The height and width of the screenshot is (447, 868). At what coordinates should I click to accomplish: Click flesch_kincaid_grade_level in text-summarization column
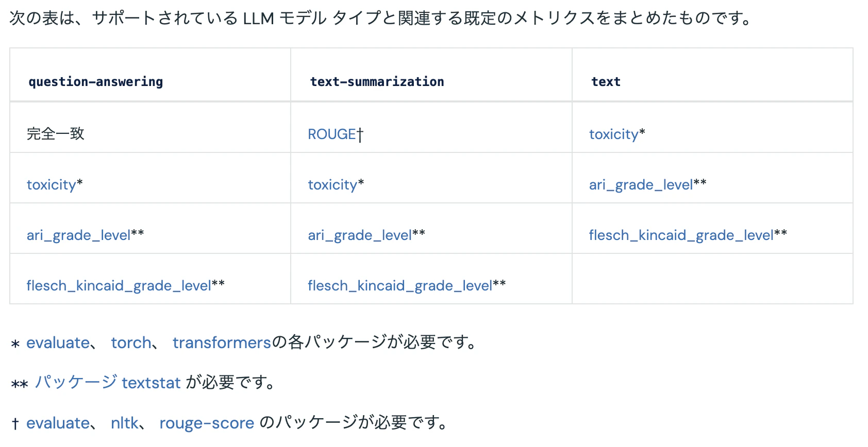click(x=400, y=285)
